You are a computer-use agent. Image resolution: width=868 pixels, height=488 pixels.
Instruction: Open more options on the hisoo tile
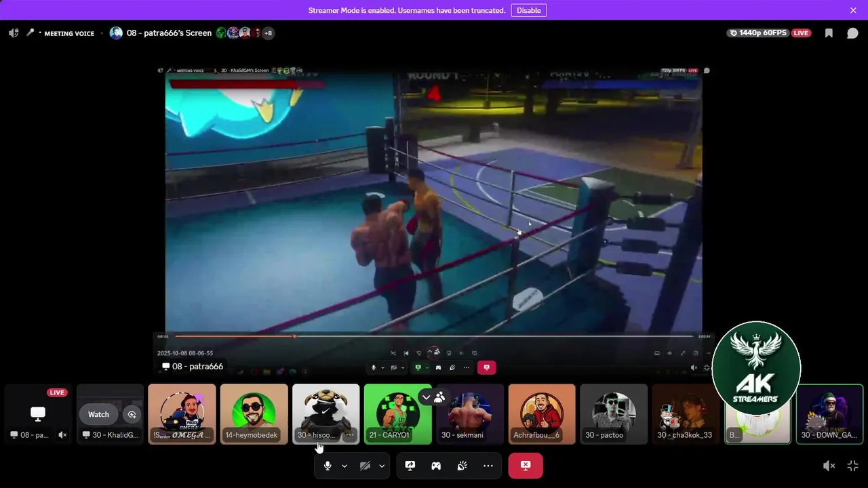349,435
